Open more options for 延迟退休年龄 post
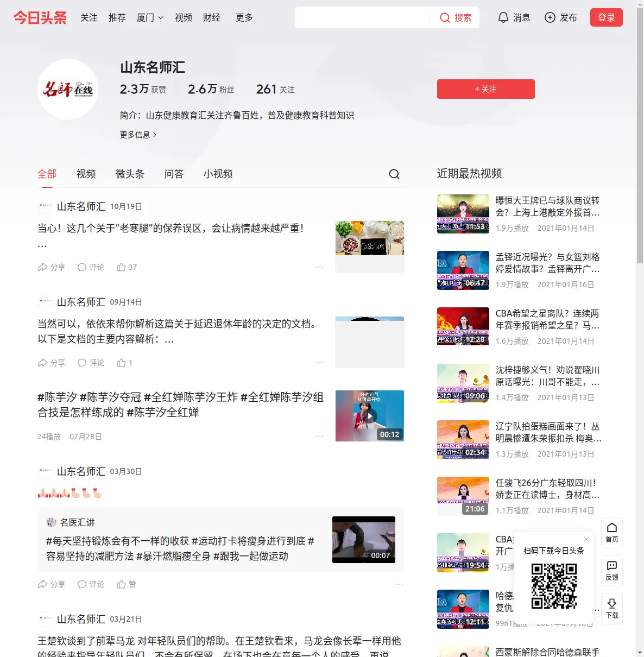The image size is (644, 657). (x=319, y=363)
